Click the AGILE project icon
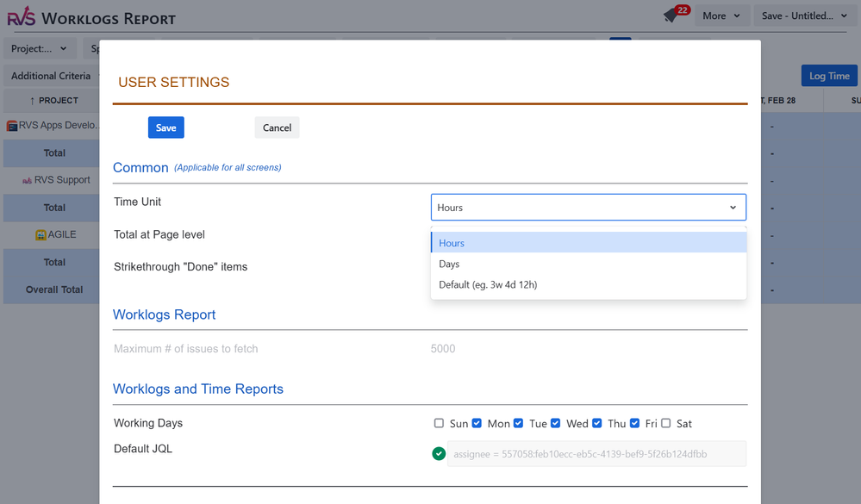This screenshot has width=861, height=504. [41, 235]
